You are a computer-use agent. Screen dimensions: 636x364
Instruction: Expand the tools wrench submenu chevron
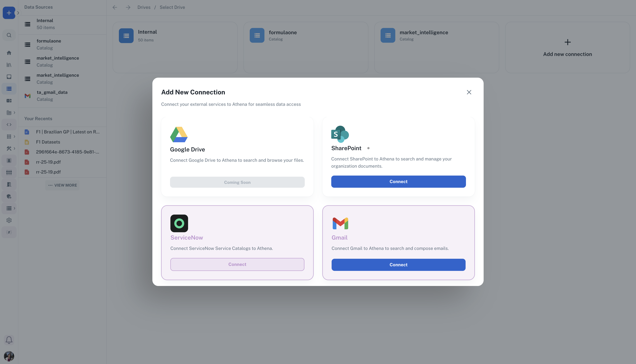15,149
